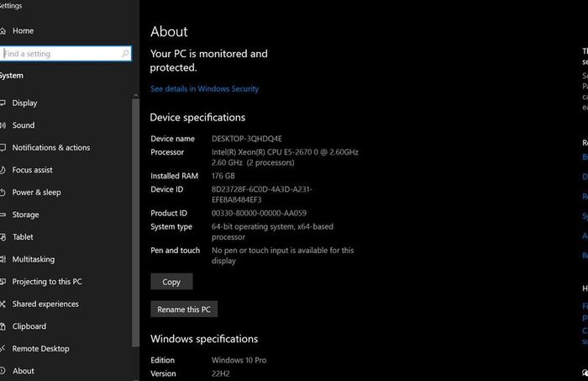
Task: Select Remote Desktop in sidebar
Action: tap(40, 349)
